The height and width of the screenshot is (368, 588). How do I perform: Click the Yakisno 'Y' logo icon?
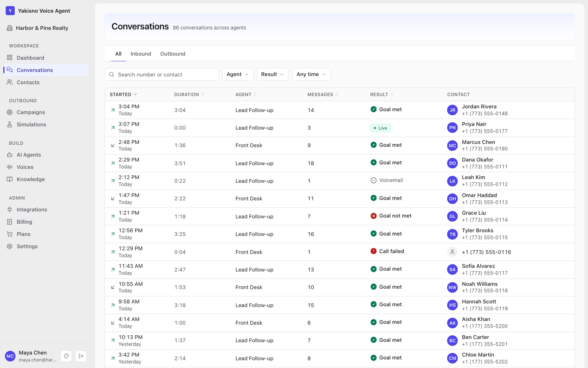pos(10,11)
